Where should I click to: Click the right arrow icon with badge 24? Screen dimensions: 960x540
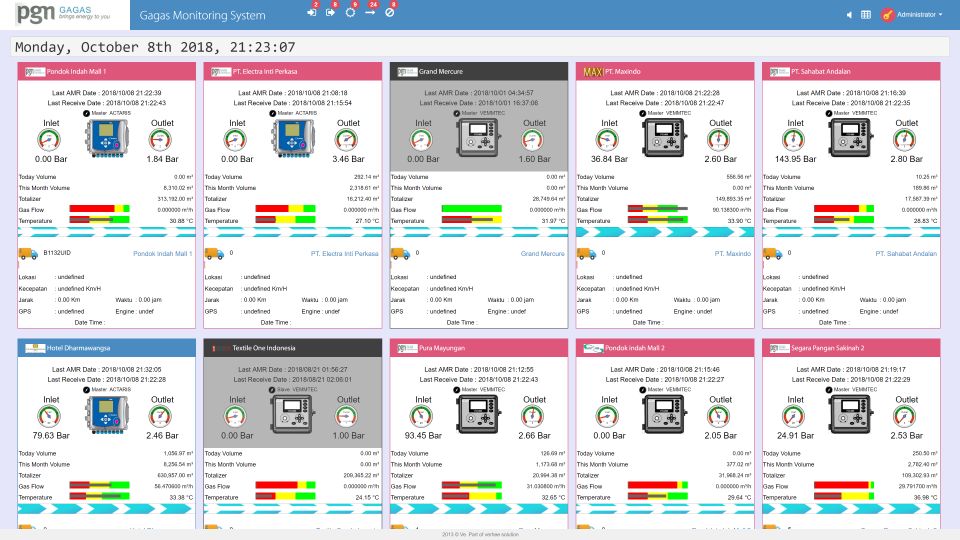click(369, 12)
